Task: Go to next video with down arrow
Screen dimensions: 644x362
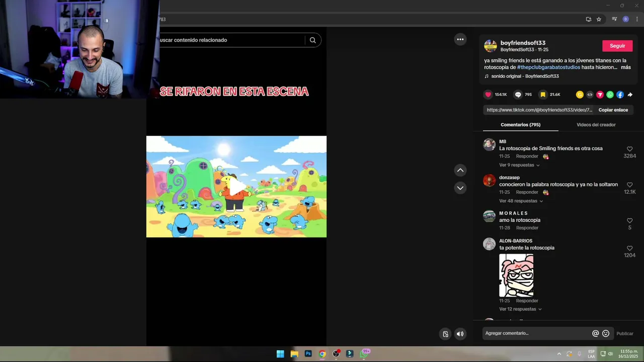Action: tap(460, 188)
